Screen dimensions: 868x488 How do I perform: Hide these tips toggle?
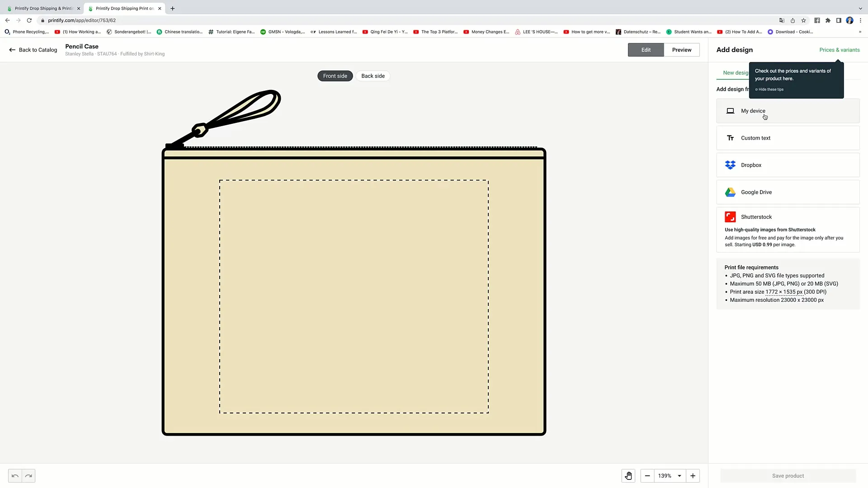[769, 89]
